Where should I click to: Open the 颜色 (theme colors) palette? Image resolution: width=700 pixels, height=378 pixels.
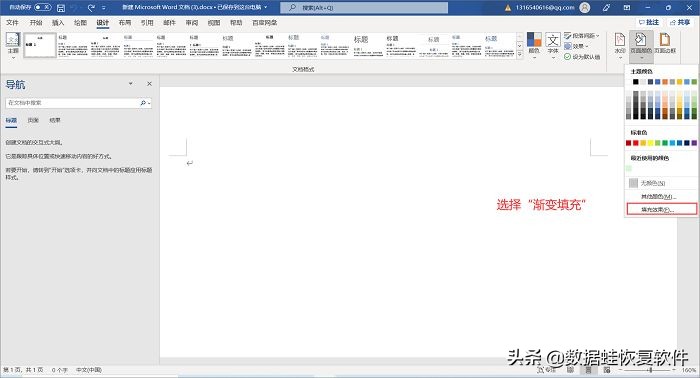pyautogui.click(x=534, y=45)
